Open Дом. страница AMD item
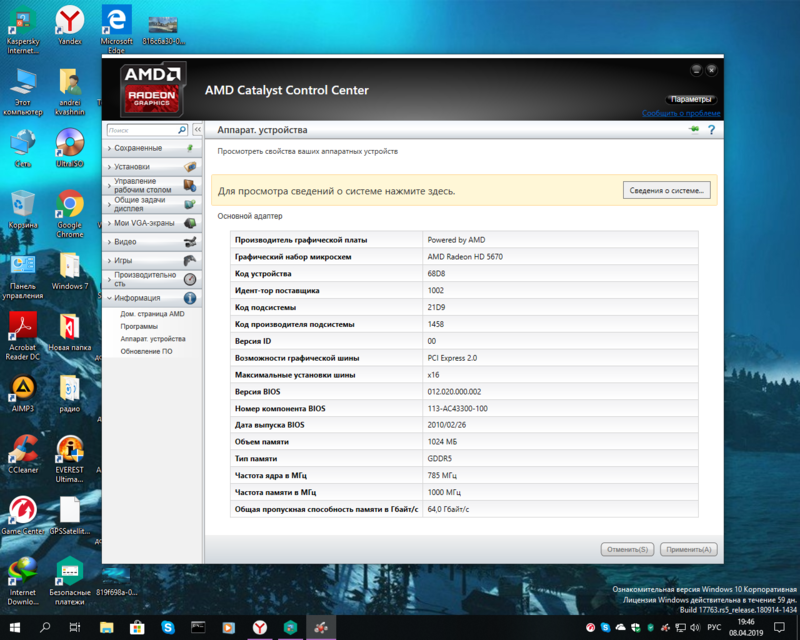 tap(152, 314)
